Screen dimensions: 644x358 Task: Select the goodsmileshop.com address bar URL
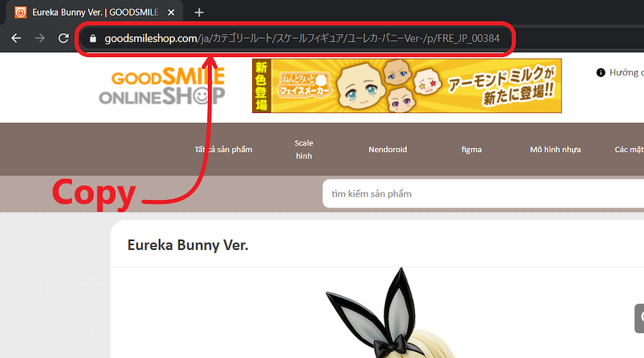click(302, 39)
